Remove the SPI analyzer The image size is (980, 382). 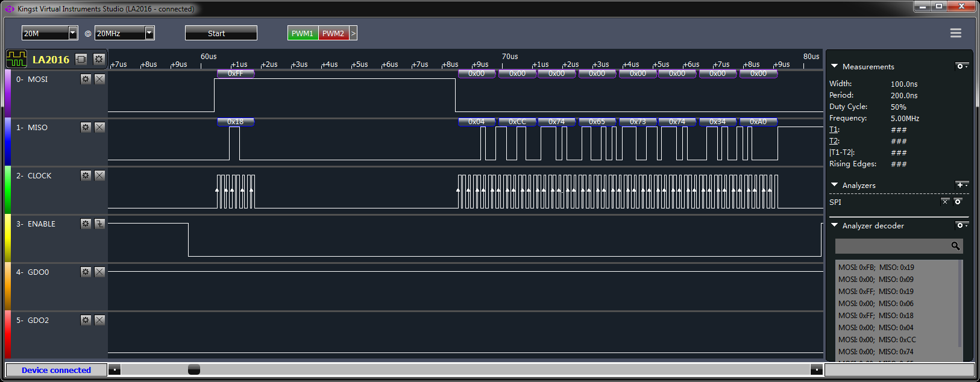945,202
